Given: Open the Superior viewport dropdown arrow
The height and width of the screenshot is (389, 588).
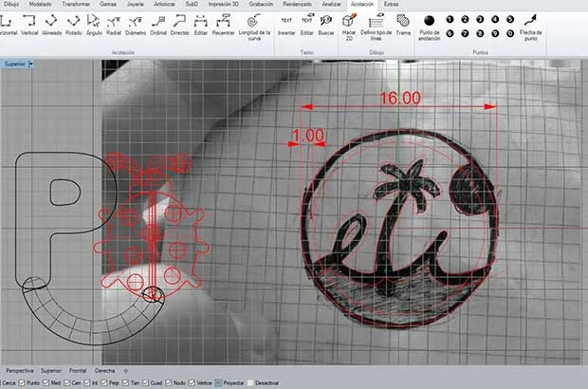Looking at the screenshot, I should (31, 64).
